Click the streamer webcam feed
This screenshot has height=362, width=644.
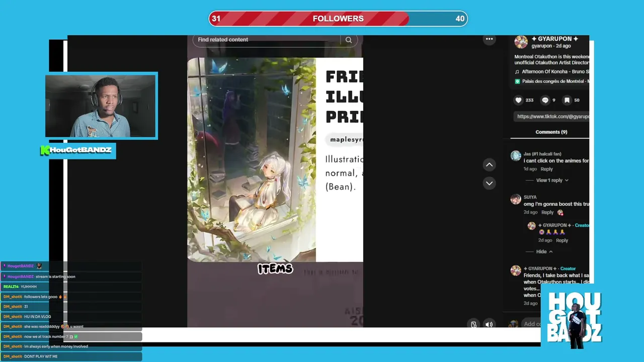pos(101,106)
